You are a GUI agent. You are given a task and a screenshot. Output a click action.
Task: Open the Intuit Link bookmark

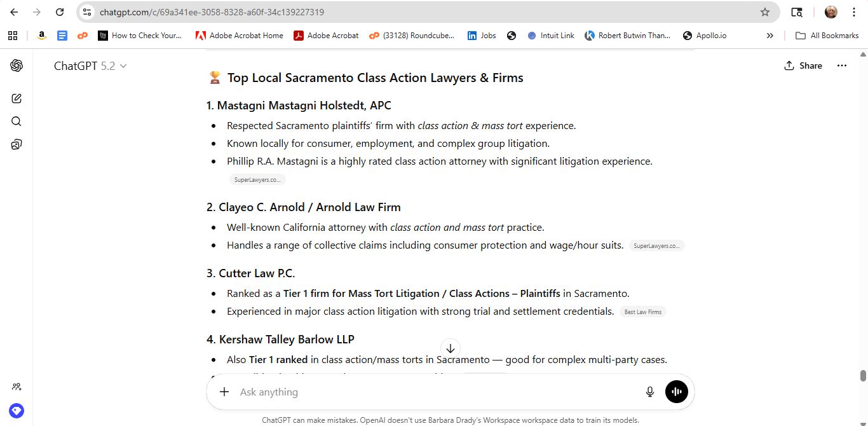pyautogui.click(x=551, y=36)
